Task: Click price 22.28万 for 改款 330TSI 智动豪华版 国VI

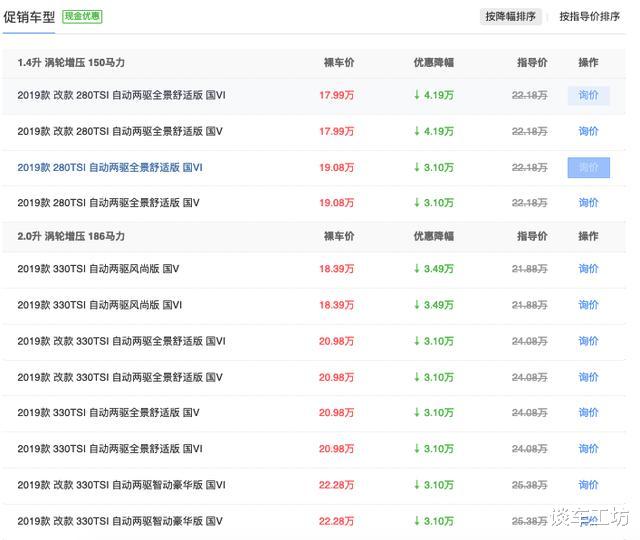Action: [x=336, y=485]
